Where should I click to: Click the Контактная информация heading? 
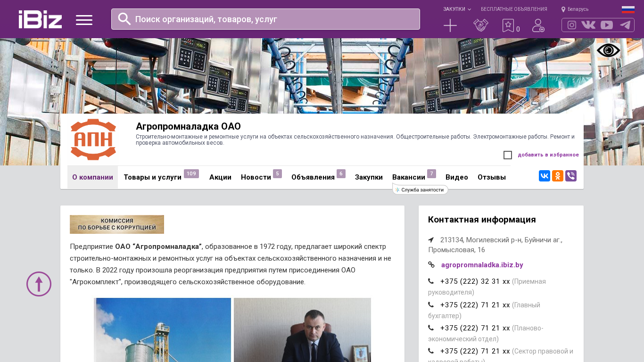482,220
